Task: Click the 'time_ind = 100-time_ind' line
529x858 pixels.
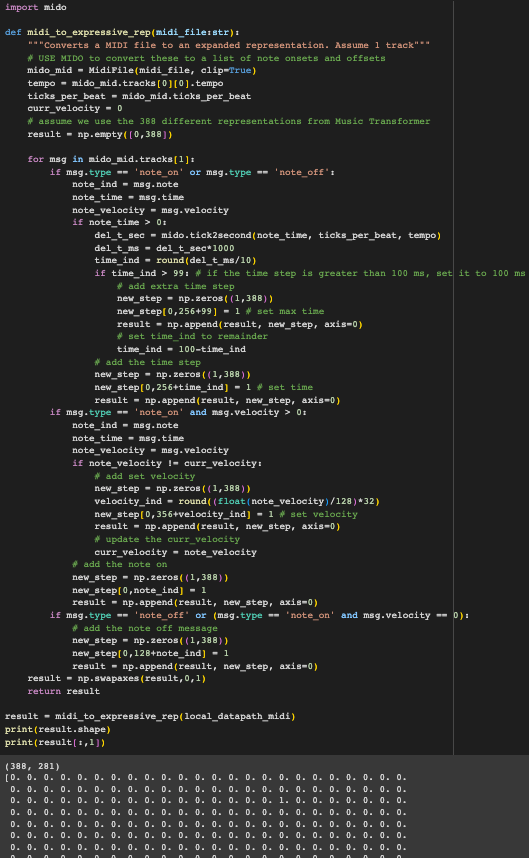Action: point(181,349)
